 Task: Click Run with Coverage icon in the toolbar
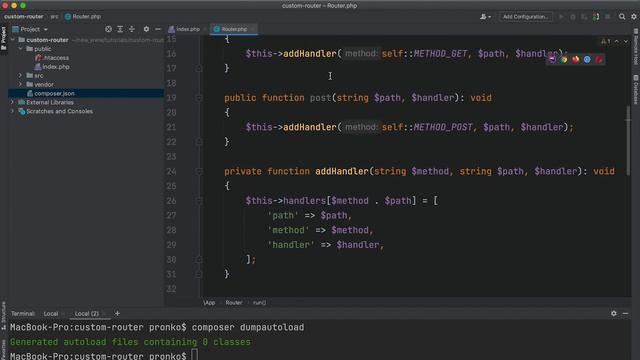tap(584, 17)
